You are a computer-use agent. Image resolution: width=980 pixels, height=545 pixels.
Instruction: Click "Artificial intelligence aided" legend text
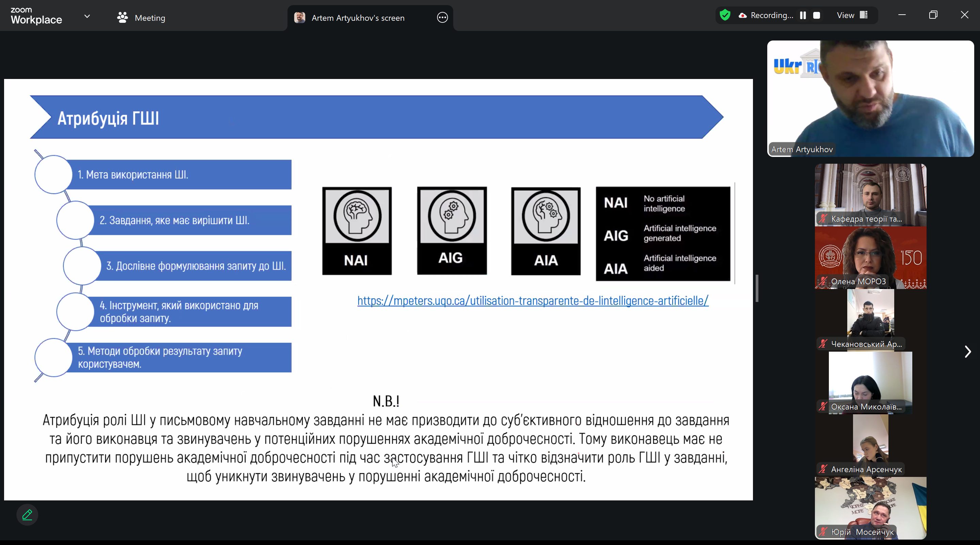(x=680, y=263)
